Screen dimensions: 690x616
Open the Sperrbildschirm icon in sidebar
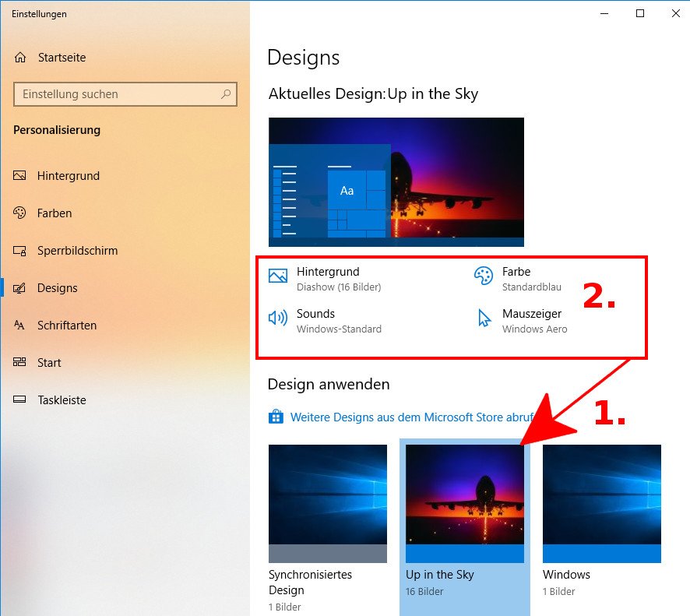pos(20,251)
